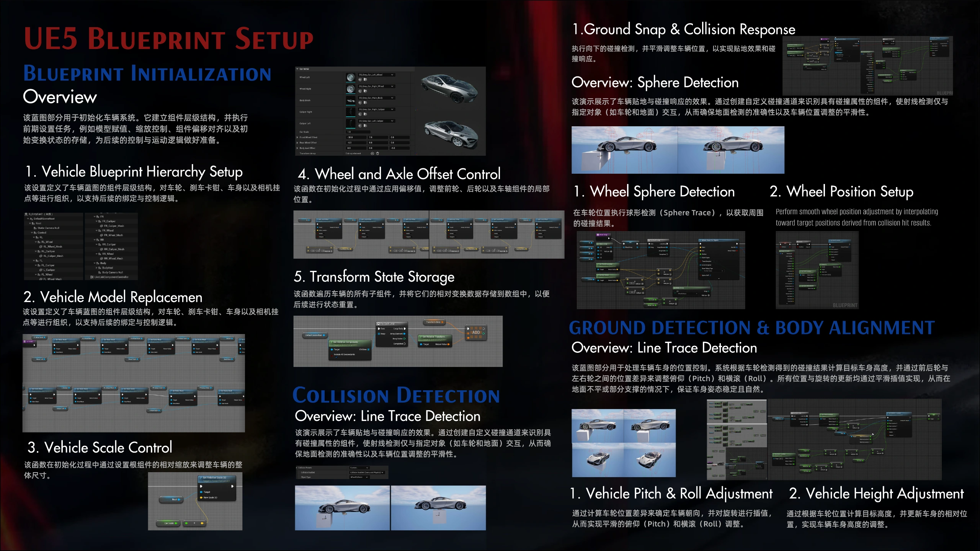Collapse the Car Initial category
This screenshot has width=980, height=551.
(x=297, y=69)
